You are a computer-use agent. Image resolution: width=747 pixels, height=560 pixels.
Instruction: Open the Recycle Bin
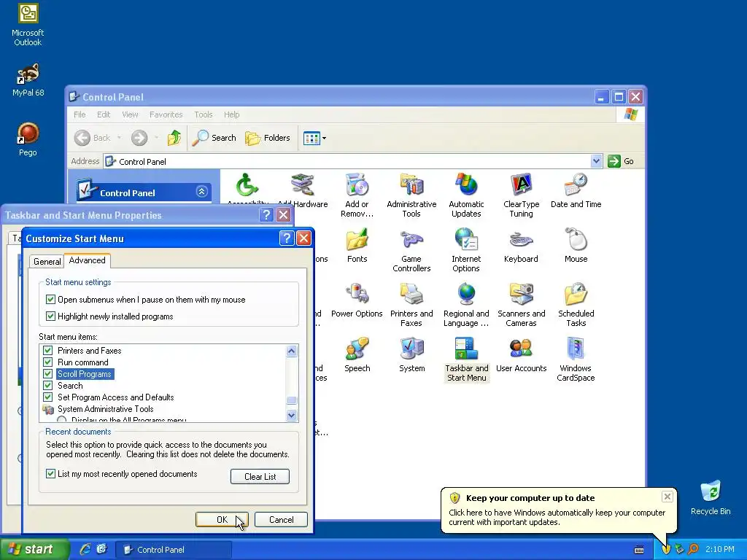pos(711,498)
